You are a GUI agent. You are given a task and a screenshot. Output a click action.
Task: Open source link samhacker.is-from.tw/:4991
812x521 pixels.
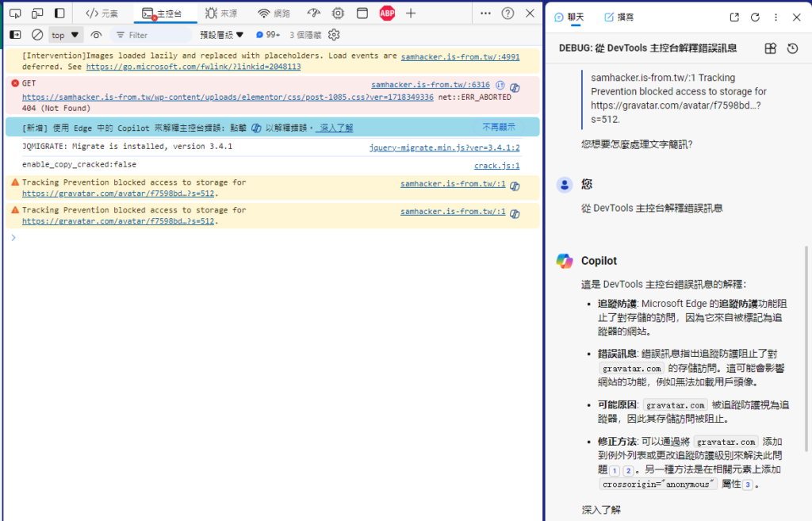(461, 57)
